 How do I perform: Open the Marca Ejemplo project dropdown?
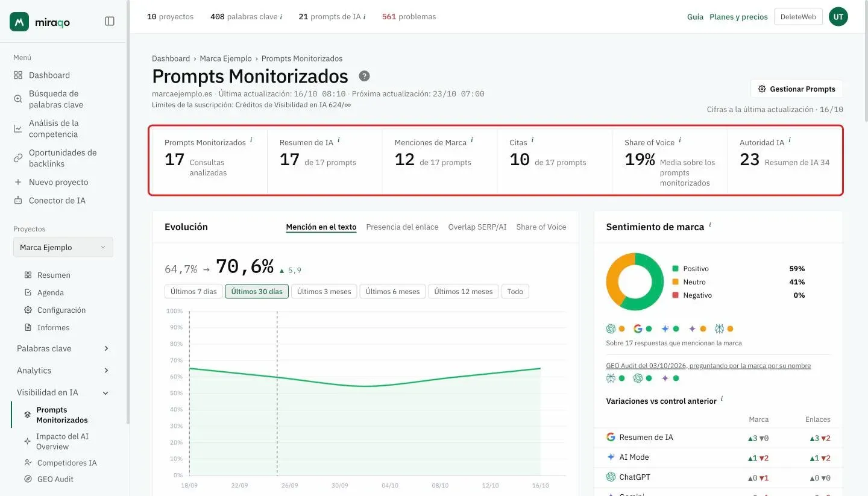(x=63, y=248)
